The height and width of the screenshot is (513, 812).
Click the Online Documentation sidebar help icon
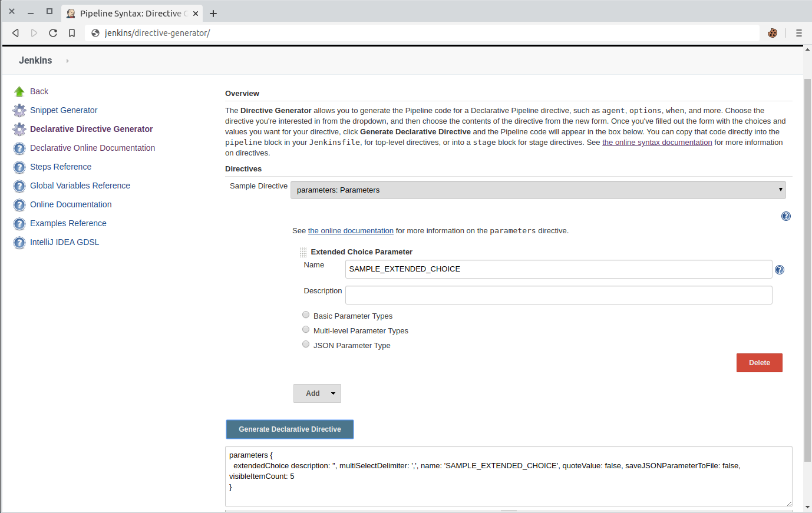pyautogui.click(x=19, y=205)
